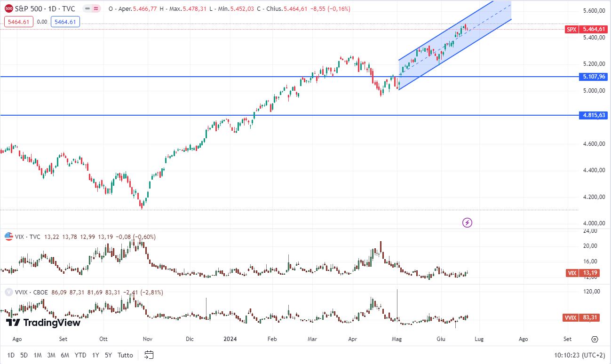Open the go-to-date calendar icon

coord(149,355)
